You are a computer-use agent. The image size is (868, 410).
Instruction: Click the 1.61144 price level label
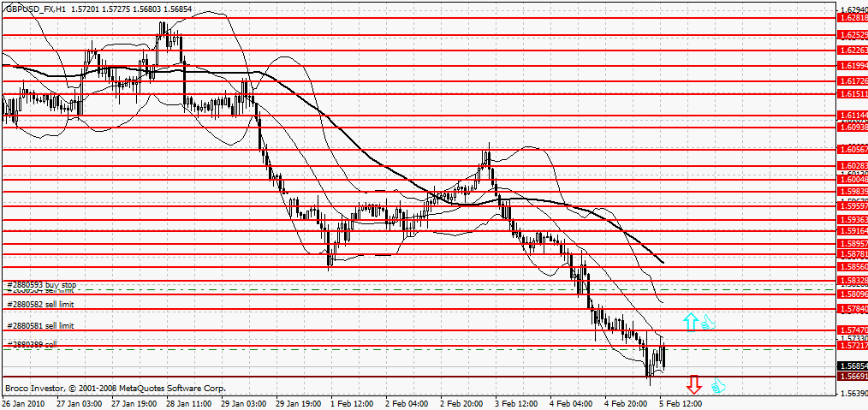click(853, 116)
